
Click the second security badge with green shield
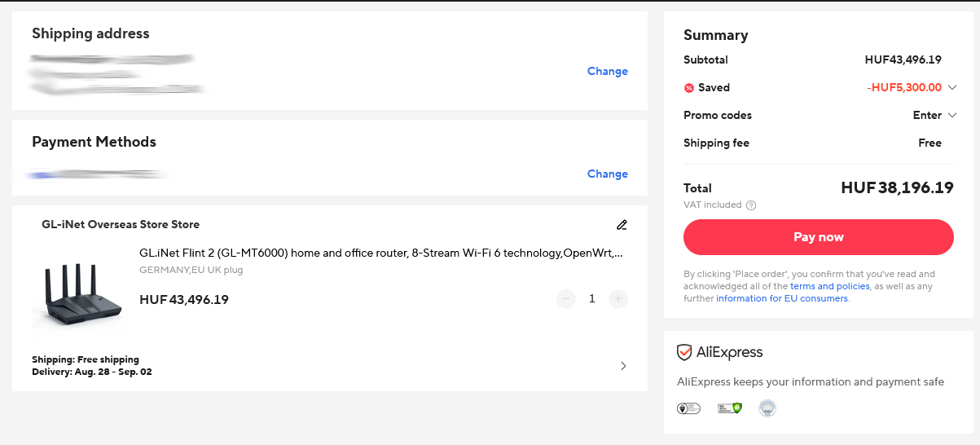pos(730,408)
